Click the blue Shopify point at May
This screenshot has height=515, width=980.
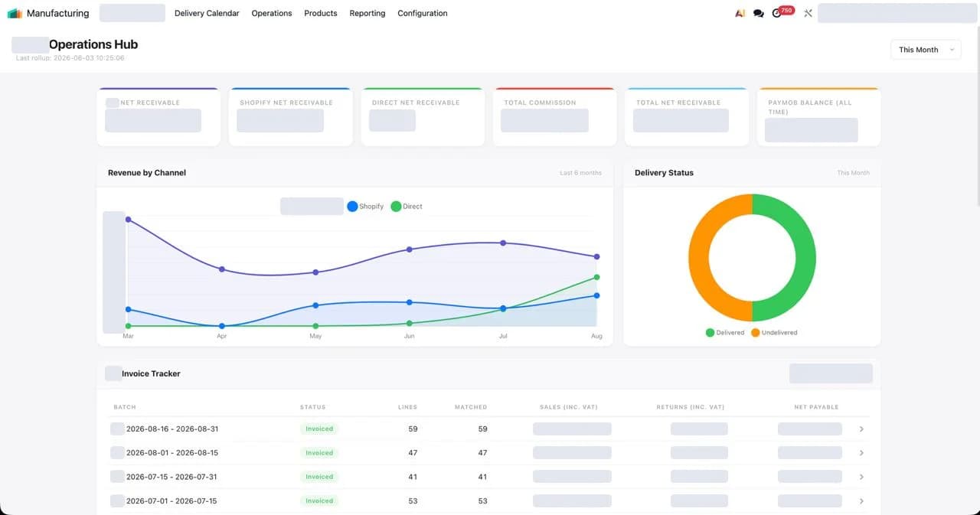(x=315, y=305)
